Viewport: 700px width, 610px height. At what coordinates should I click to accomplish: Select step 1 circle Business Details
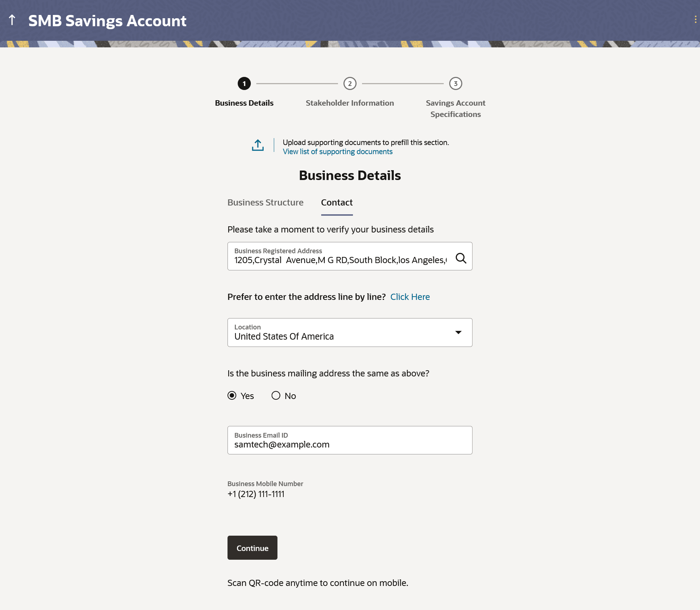point(244,83)
